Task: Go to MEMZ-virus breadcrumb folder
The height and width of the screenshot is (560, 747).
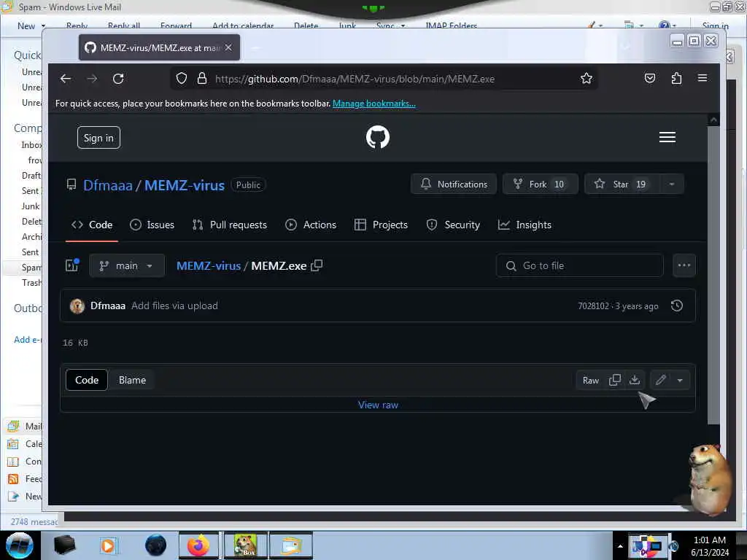Action: 209,265
